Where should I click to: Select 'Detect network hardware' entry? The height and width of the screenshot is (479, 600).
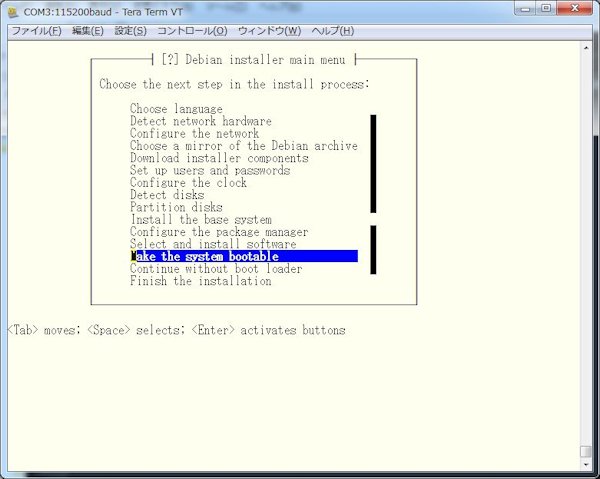click(x=201, y=121)
